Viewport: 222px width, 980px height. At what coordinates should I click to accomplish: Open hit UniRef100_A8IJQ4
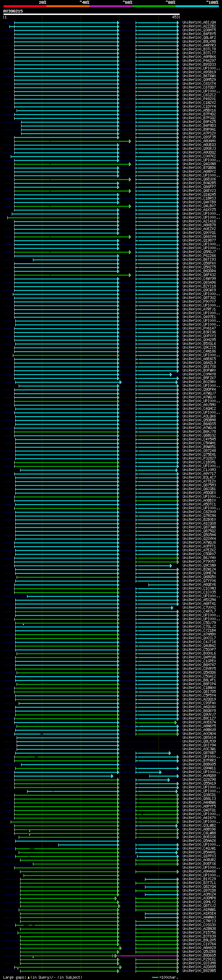click(x=199, y=23)
